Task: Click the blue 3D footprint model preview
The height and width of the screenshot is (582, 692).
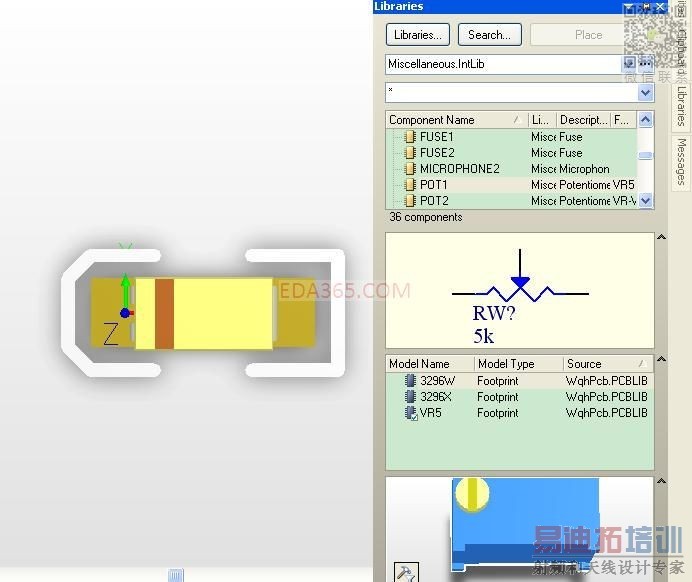Action: click(525, 525)
